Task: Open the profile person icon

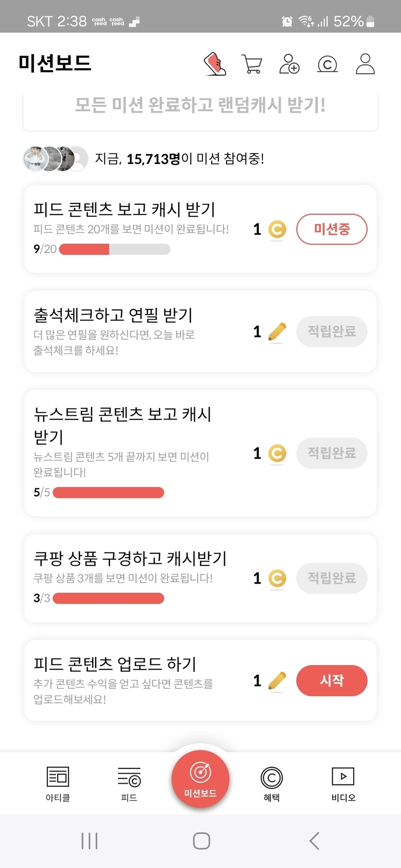Action: pyautogui.click(x=365, y=64)
